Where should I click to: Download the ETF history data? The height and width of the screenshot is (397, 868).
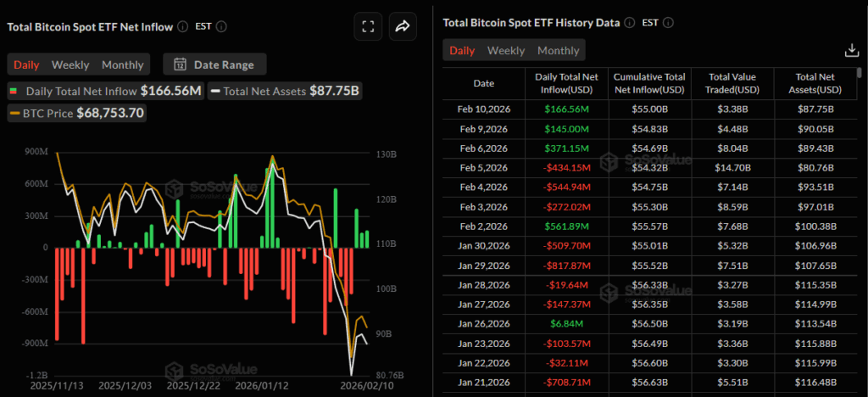[x=852, y=51]
